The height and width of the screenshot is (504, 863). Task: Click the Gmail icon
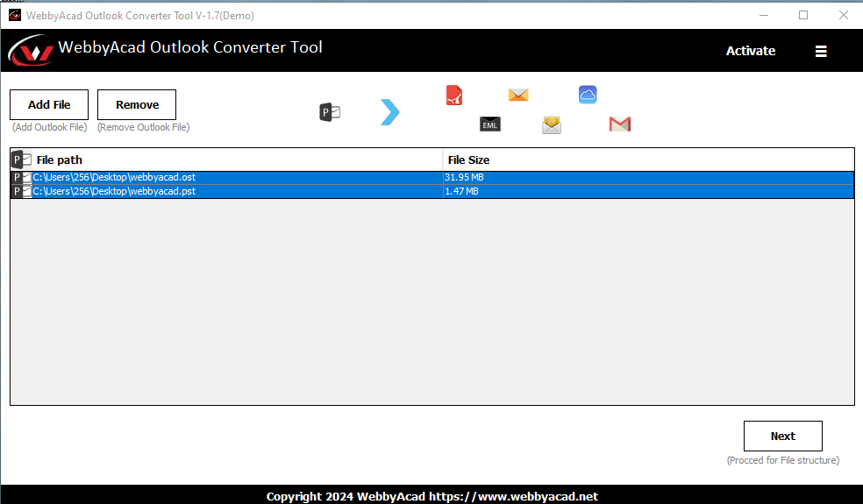(620, 124)
